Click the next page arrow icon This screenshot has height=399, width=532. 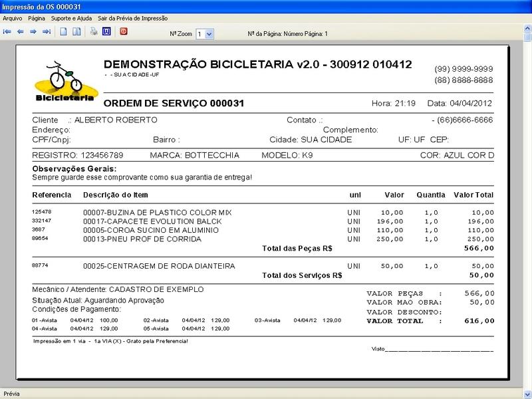point(33,31)
